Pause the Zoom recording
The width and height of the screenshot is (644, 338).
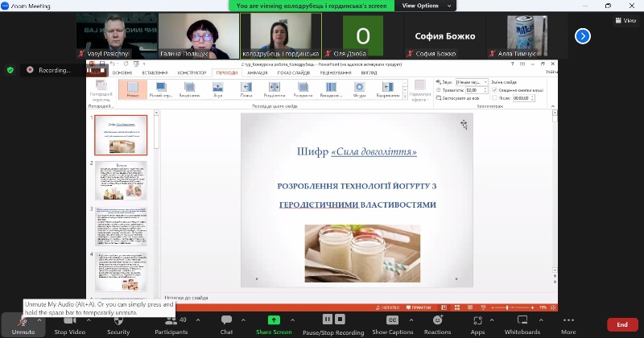click(x=328, y=319)
